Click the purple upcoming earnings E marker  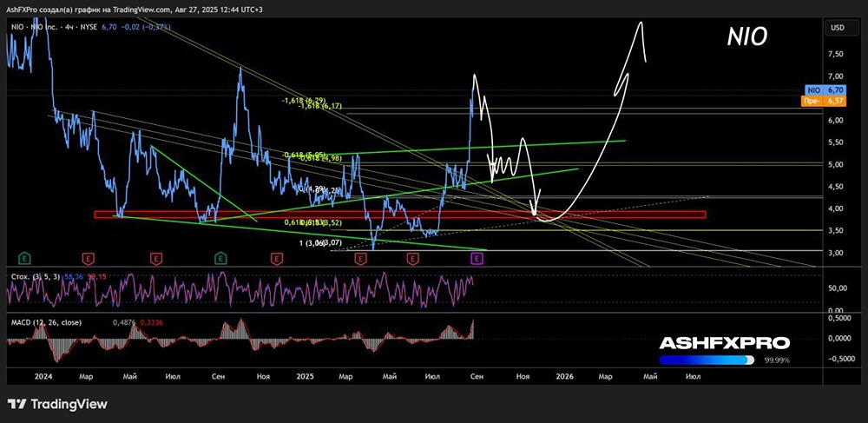point(477,257)
